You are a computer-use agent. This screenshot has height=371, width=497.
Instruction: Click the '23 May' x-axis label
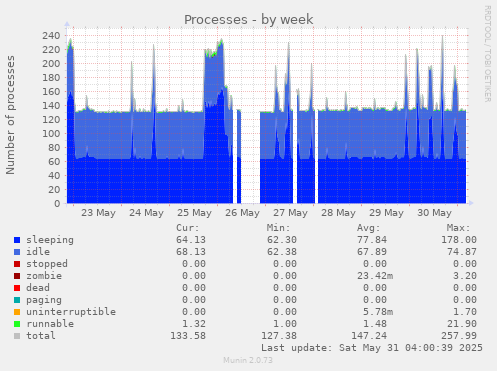click(x=98, y=213)
